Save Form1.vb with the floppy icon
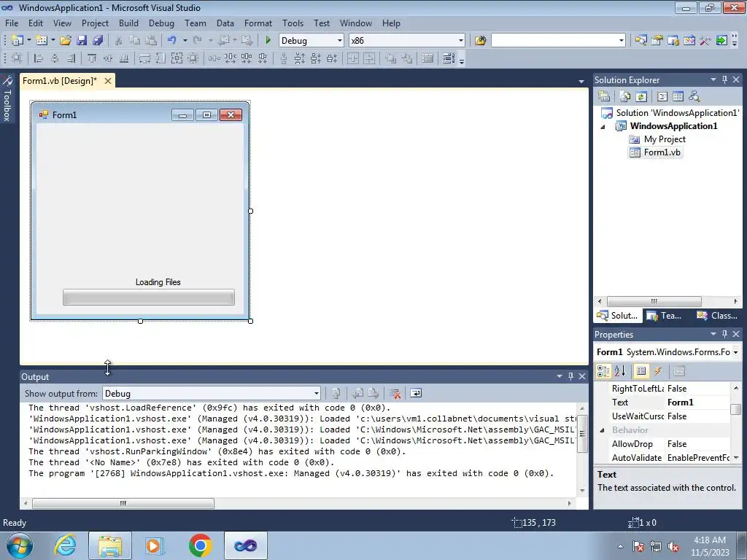Screen dimensions: 747x560 point(82,41)
